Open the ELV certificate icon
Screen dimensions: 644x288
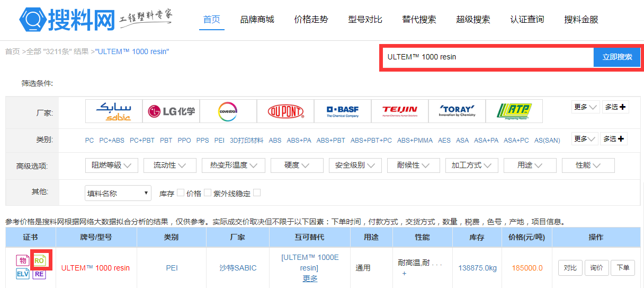click(23, 274)
